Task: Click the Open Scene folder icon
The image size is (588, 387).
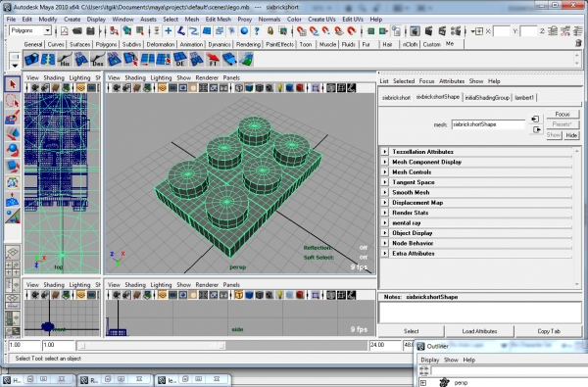Action: pos(77,31)
